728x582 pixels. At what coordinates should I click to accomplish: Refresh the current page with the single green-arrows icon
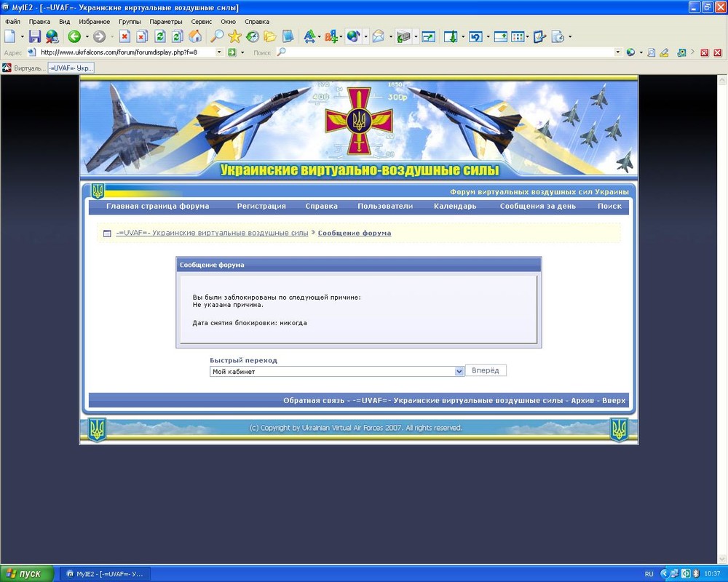(x=160, y=36)
